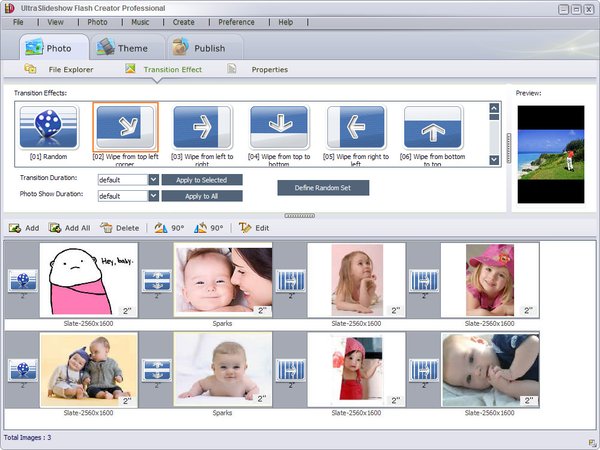
Task: Select Wipe from bottom to top effect
Action: [433, 128]
